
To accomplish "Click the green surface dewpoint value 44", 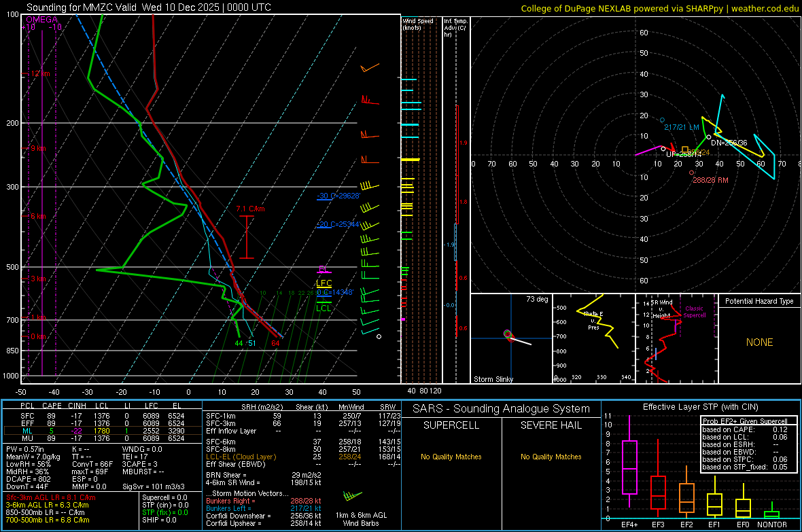I will click(239, 343).
